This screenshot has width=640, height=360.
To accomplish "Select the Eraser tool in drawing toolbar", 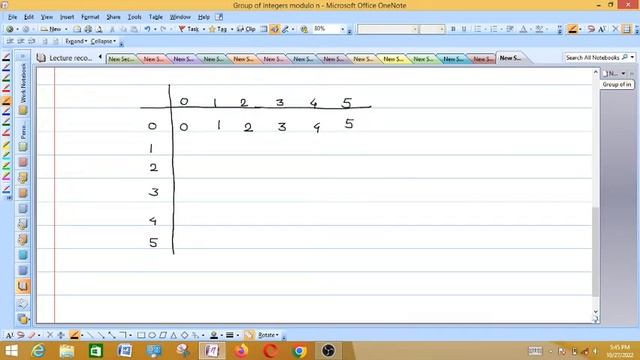I will click(x=31, y=335).
